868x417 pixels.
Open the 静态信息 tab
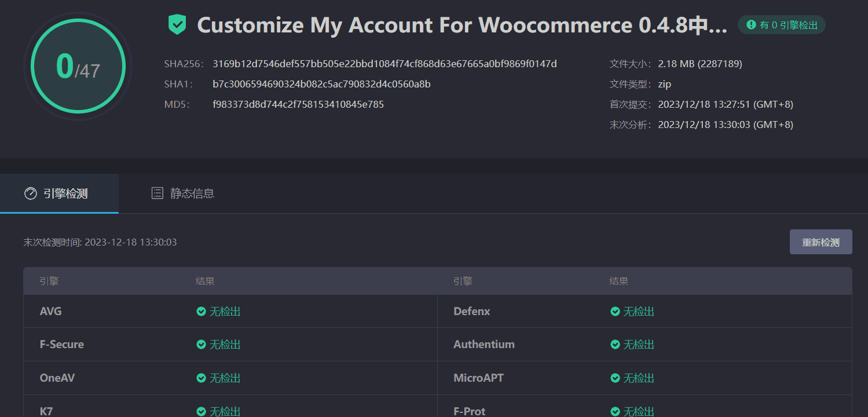point(182,193)
